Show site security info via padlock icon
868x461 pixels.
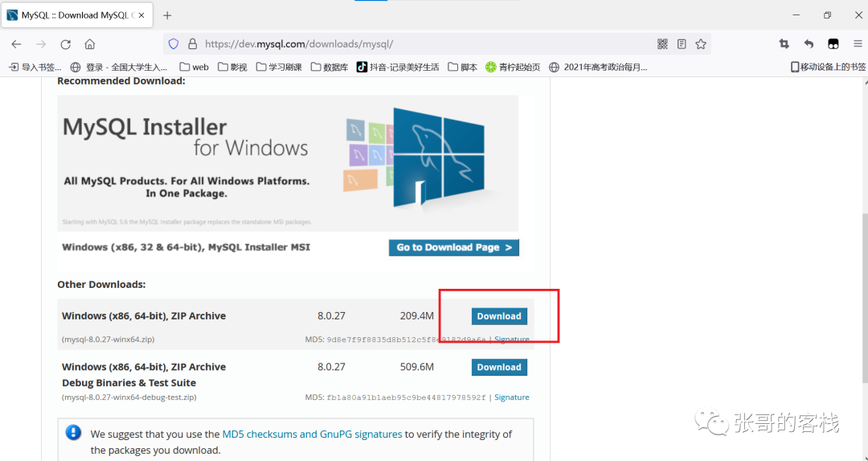point(192,44)
